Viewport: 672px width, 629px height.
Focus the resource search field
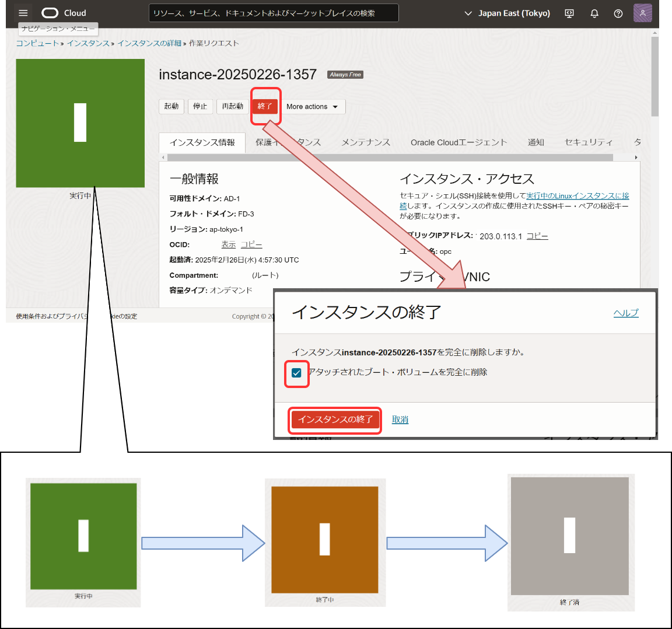[x=274, y=13]
